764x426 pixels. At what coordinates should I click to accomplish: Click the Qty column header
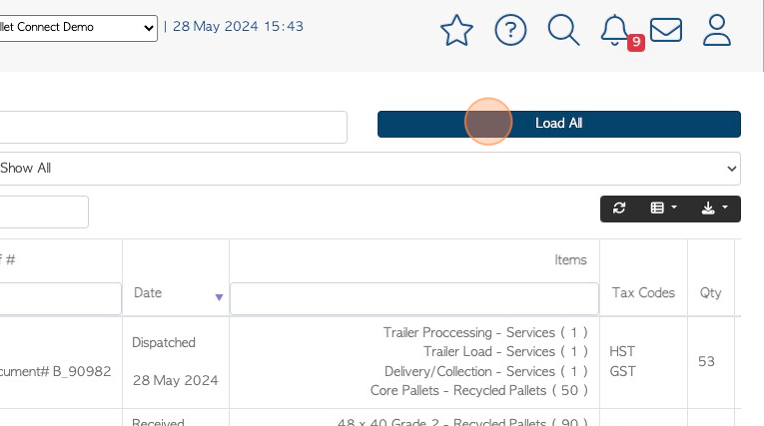[x=711, y=293]
